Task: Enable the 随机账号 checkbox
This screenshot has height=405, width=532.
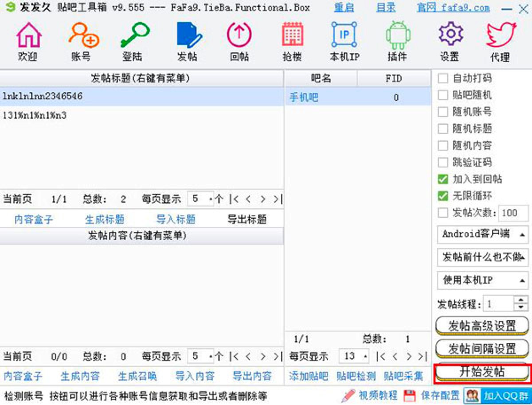Action: click(x=443, y=112)
